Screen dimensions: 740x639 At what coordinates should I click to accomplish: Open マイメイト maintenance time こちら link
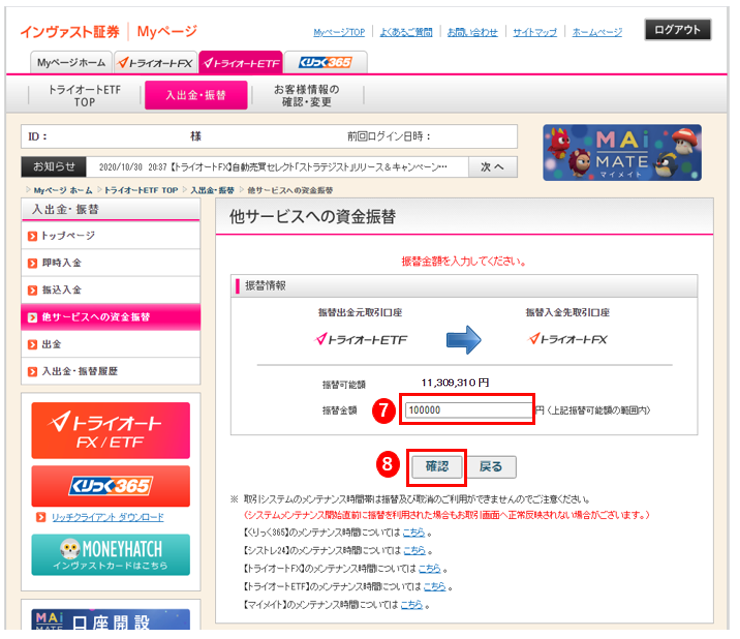(412, 605)
